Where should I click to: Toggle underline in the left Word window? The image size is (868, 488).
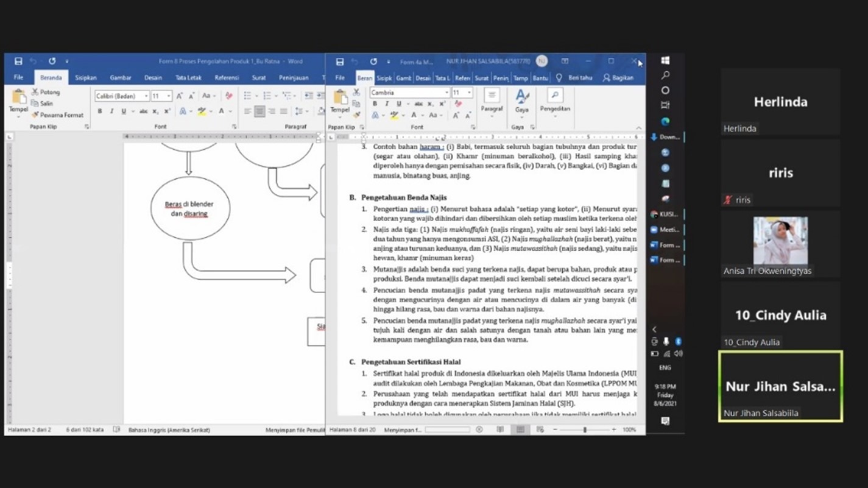tap(123, 111)
